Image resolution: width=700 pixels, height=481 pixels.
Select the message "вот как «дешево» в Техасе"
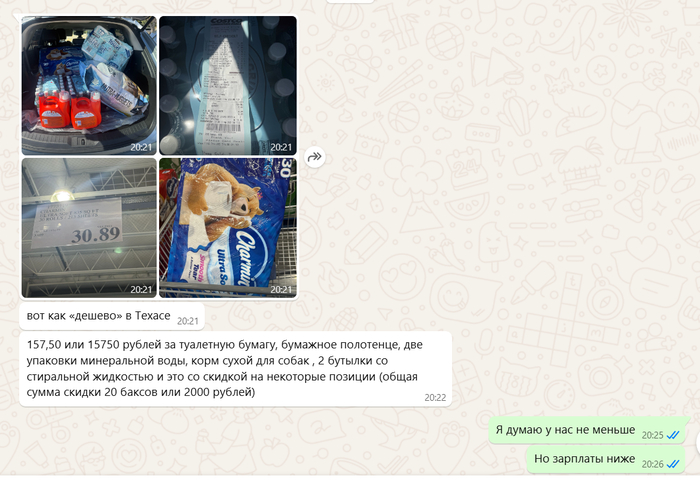coord(112,316)
